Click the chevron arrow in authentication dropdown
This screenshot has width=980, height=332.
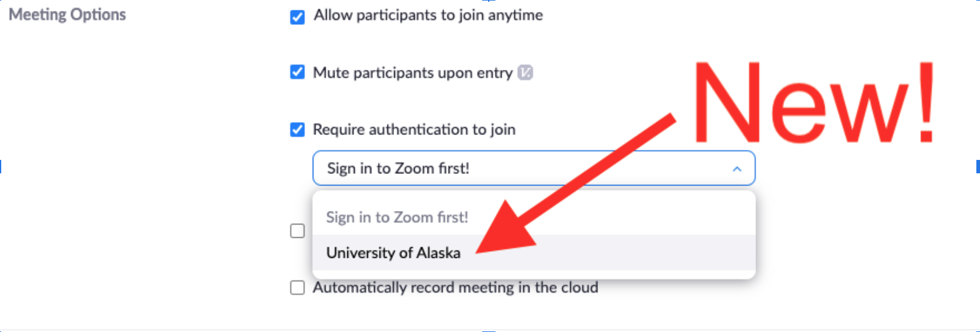737,169
